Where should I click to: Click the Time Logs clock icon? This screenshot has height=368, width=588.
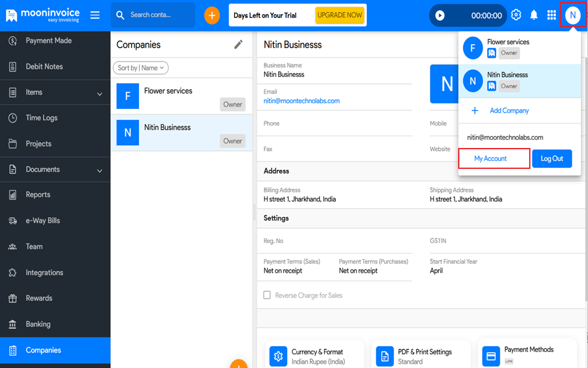13,118
